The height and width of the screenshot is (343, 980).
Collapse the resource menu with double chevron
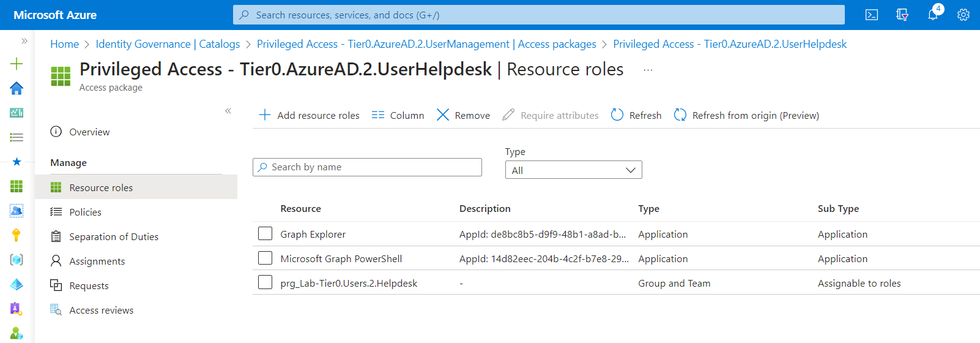228,111
